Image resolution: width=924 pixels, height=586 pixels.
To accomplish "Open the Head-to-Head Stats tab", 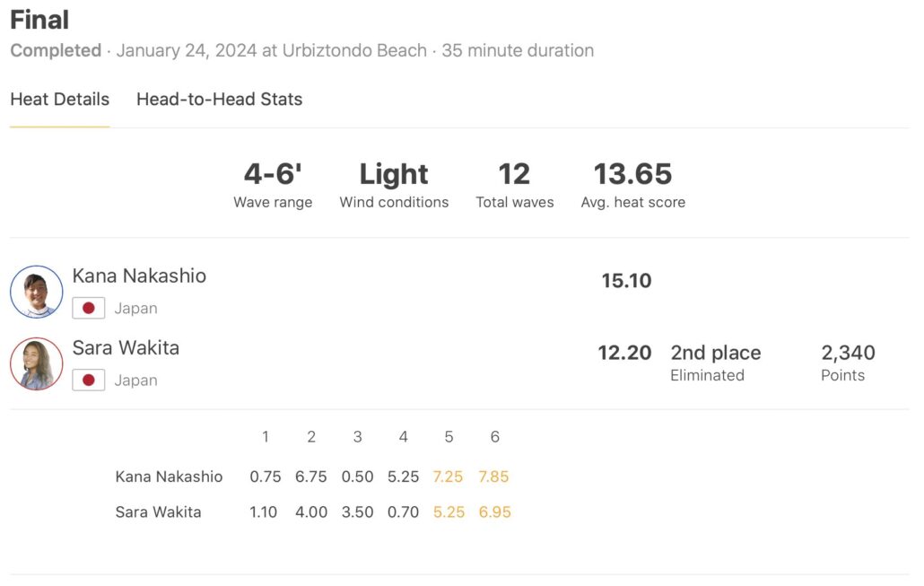I will 219,100.
